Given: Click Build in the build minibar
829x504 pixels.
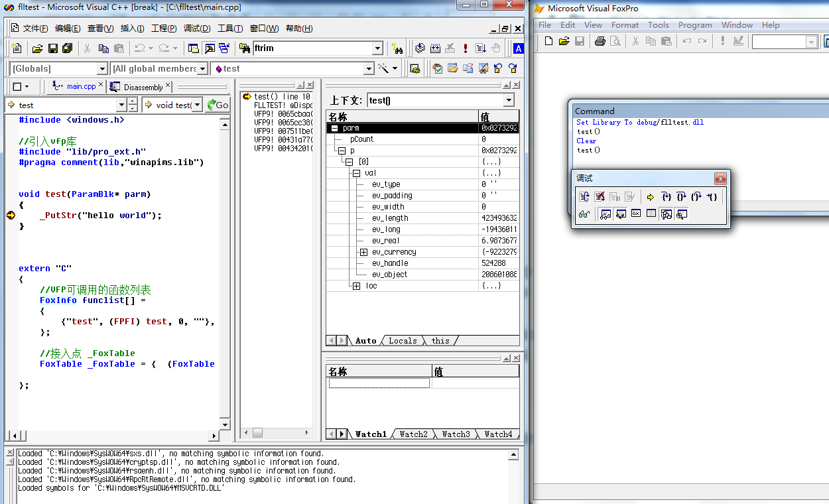Looking at the screenshot, I should coord(435,48).
